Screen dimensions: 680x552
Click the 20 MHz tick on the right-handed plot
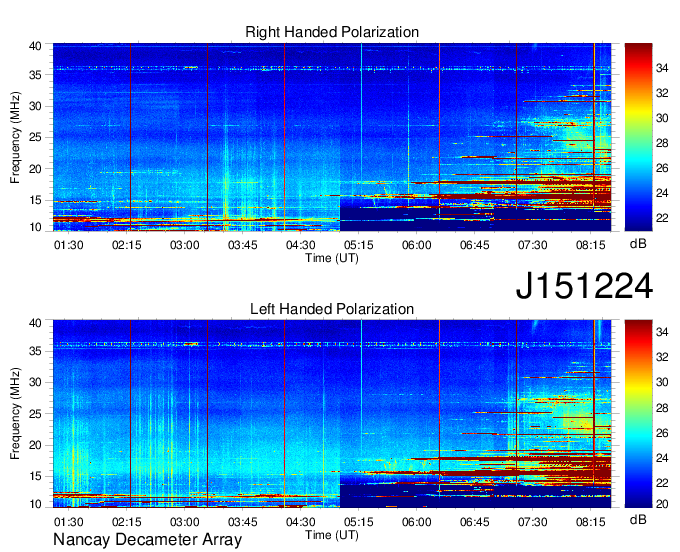click(35, 169)
